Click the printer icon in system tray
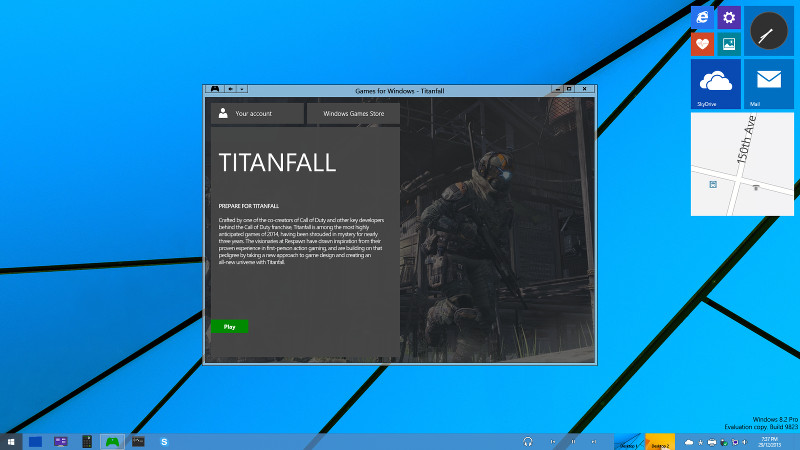This screenshot has height=450, width=800. pos(712,442)
